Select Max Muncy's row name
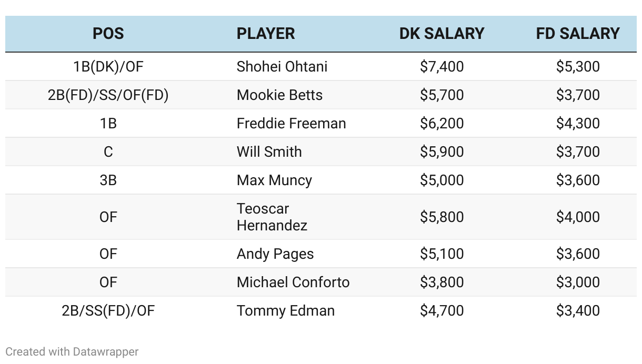Viewport: 642px width, 364px height. pyautogui.click(x=274, y=180)
